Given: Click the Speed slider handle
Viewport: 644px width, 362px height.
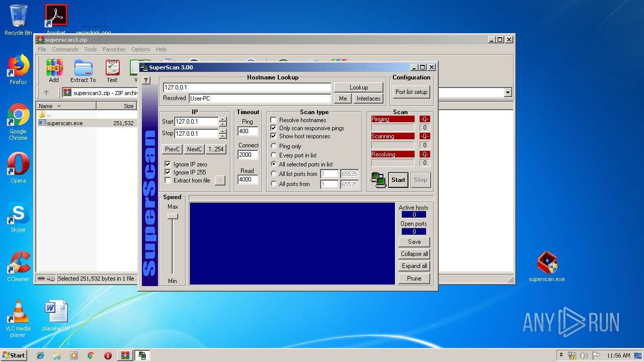Looking at the screenshot, I should pos(173,216).
